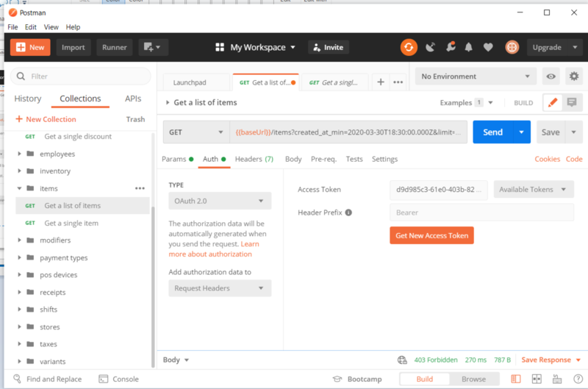Open a new request tab with plus
The image size is (588, 389).
pos(381,82)
